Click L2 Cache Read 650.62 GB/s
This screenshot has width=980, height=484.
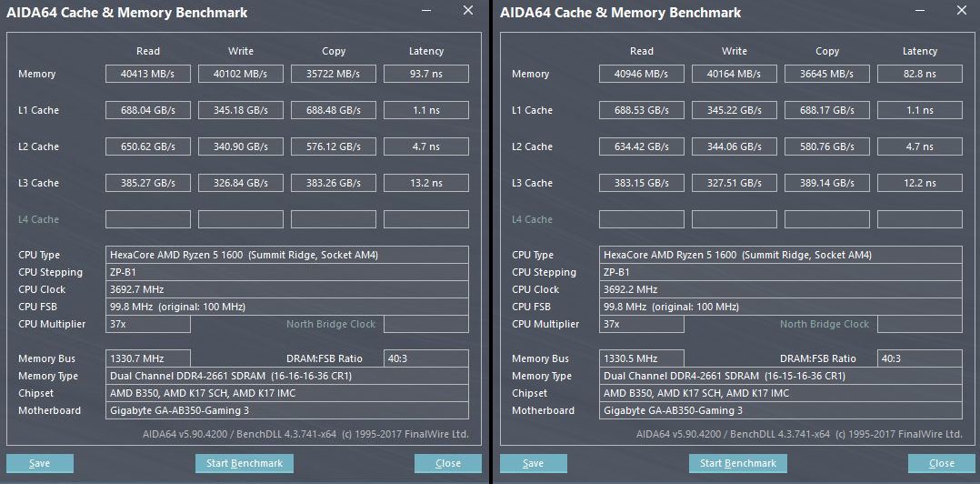pos(148,146)
